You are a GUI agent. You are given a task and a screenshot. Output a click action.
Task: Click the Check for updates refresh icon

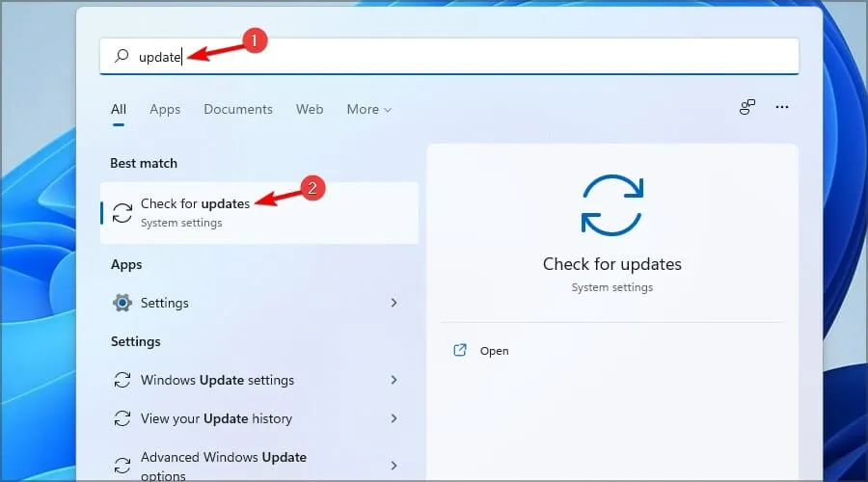[122, 213]
